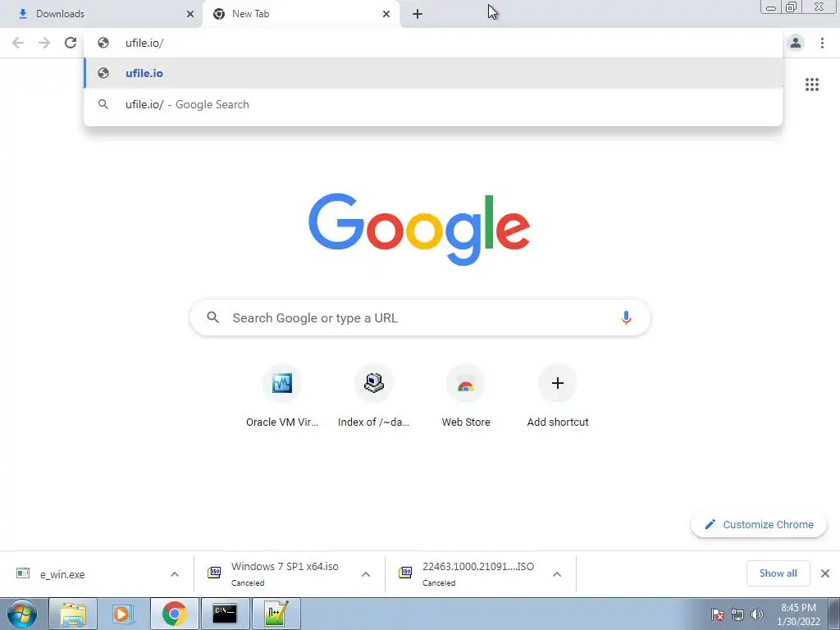Close the downloads shelf
840x630 pixels.
coord(825,573)
